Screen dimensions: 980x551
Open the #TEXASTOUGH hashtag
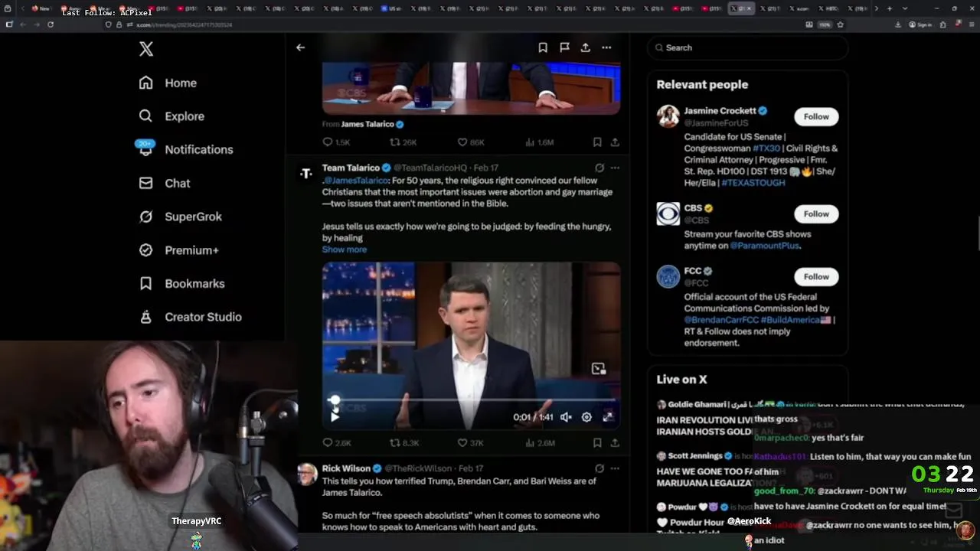753,183
